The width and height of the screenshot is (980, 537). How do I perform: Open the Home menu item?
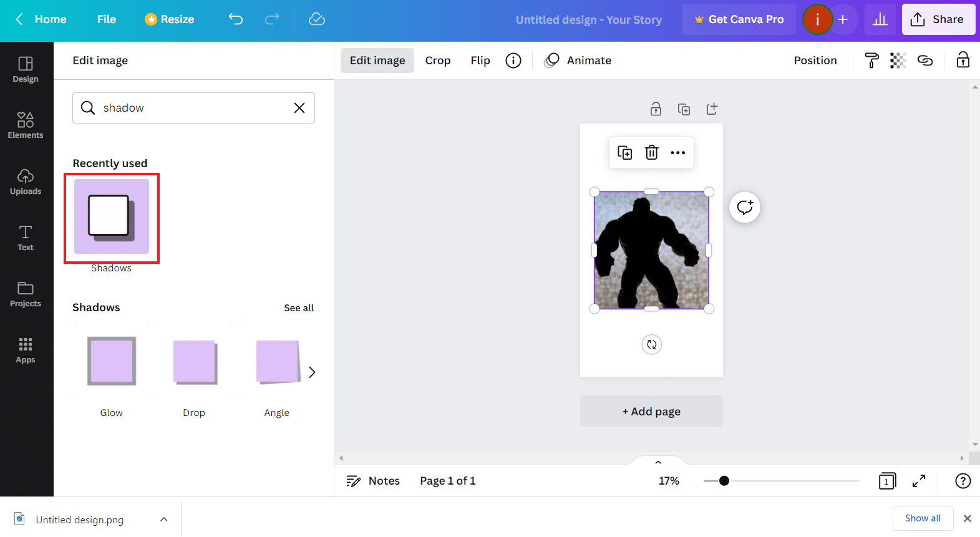click(x=51, y=19)
